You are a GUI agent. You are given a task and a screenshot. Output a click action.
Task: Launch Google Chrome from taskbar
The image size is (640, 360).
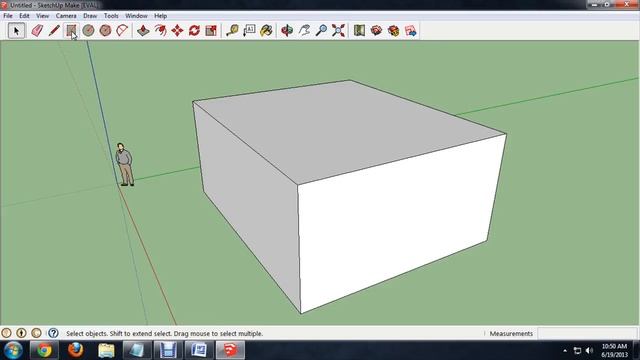[44, 350]
